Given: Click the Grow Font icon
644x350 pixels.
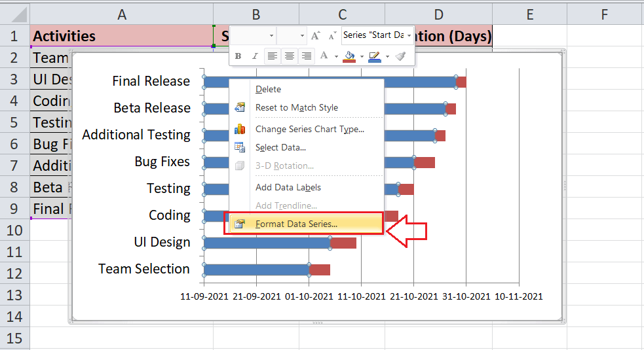Looking at the screenshot, I should click(x=315, y=36).
